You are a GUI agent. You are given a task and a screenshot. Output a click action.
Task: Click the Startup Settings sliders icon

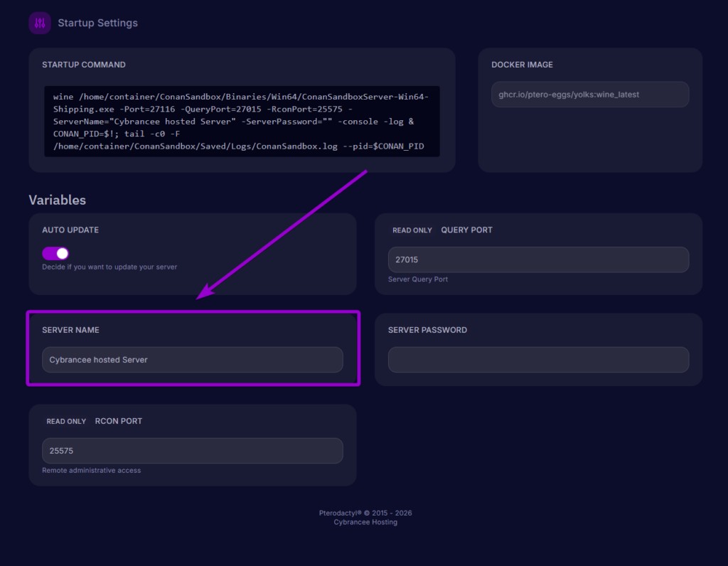click(40, 23)
